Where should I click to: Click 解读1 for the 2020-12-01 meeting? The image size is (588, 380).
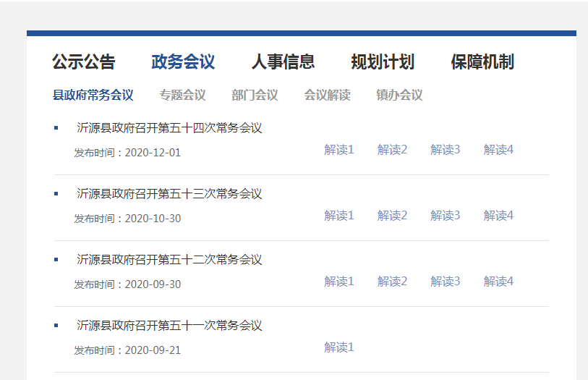coord(339,150)
